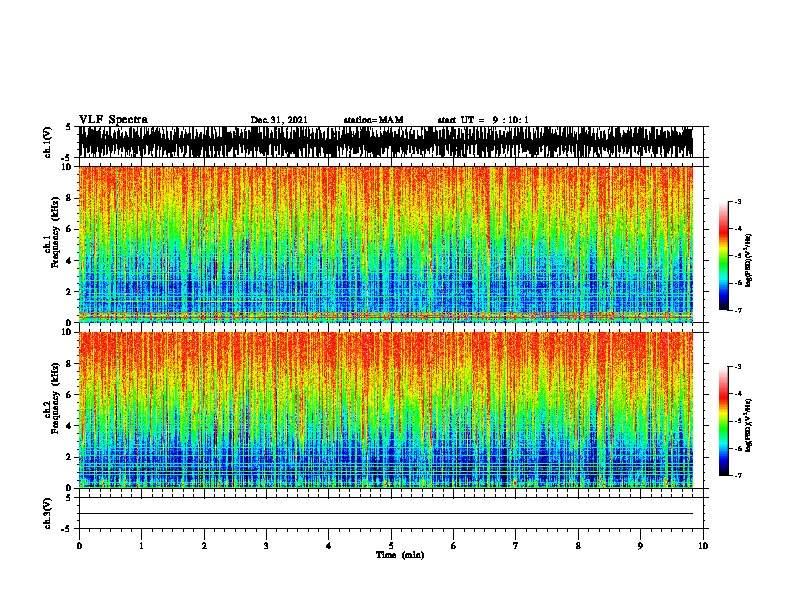Viewport: 792px width, 612px height.
Task: Click the ch.2 spectrogram color scale bar
Action: (x=724, y=421)
